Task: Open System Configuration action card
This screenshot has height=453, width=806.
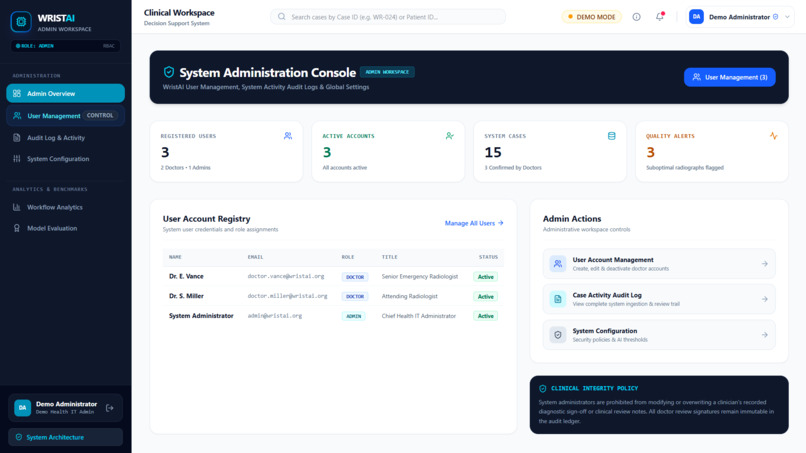Action: [659, 335]
